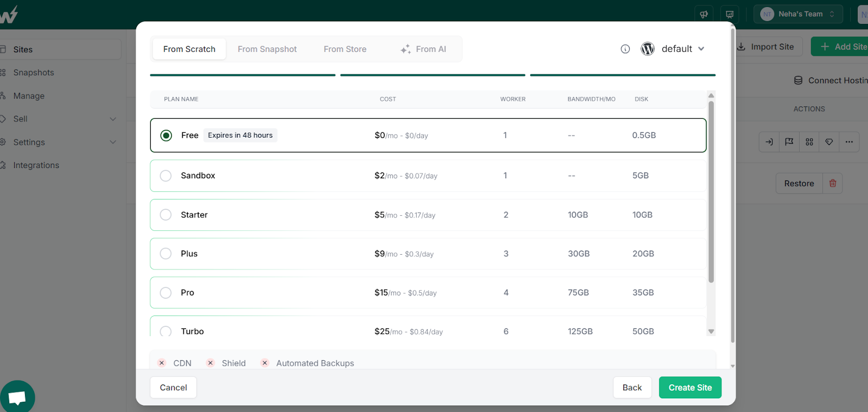
Task: Expand the Sell sidebar menu chevron
Action: (113, 119)
